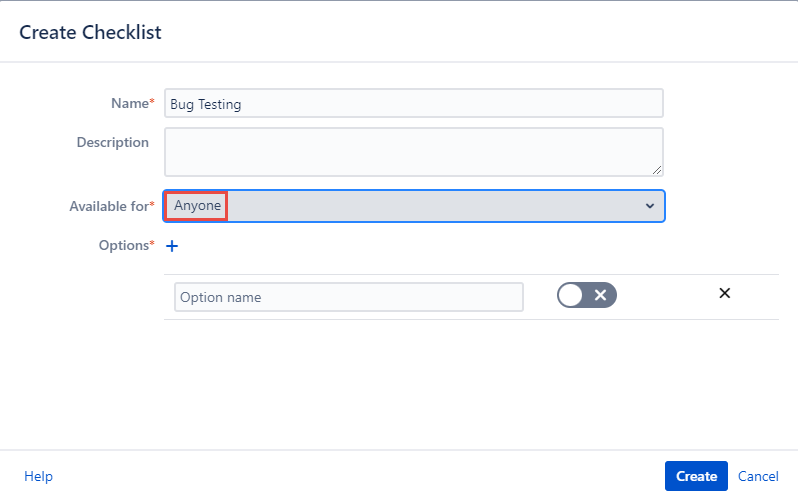798x500 pixels.
Task: Click the "Options" field label
Action: coord(123,245)
